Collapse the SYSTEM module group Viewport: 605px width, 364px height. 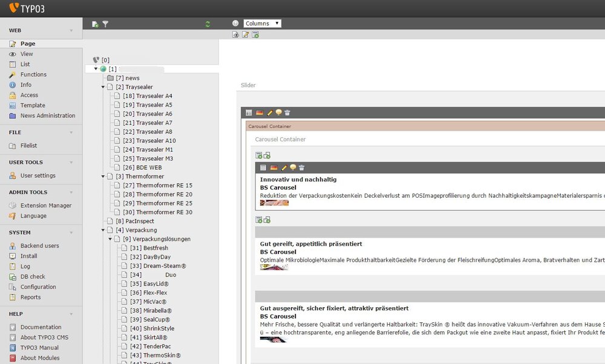pyautogui.click(x=71, y=233)
